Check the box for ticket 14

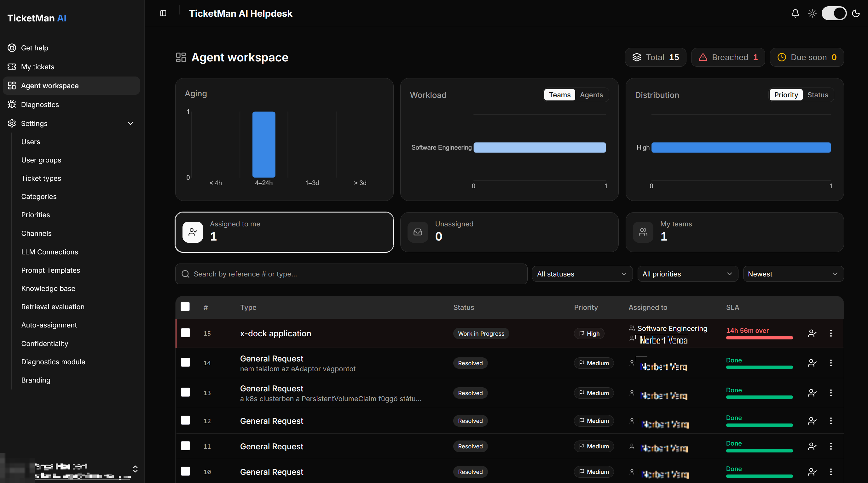(185, 362)
